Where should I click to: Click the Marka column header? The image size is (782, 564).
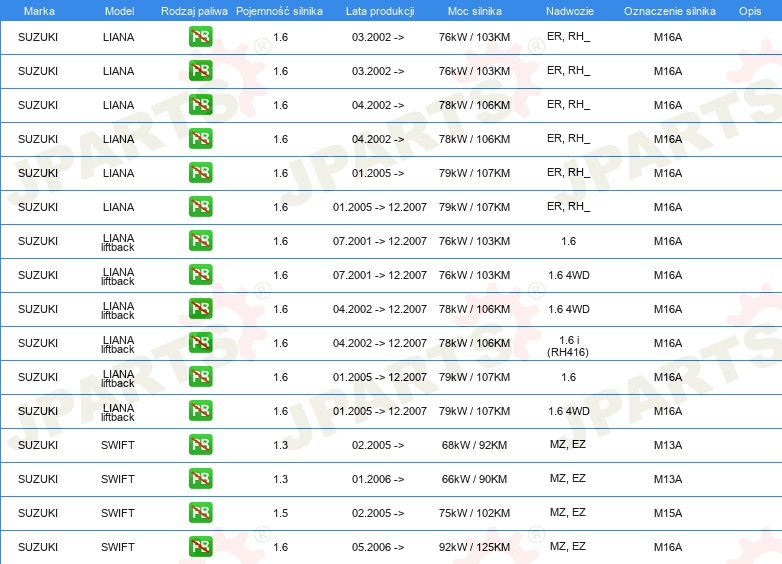[x=39, y=11]
